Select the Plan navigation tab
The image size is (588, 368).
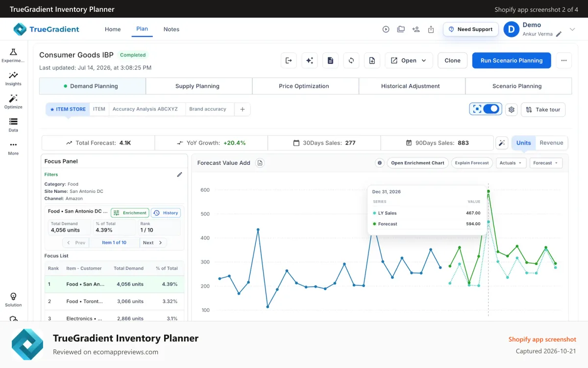(142, 29)
